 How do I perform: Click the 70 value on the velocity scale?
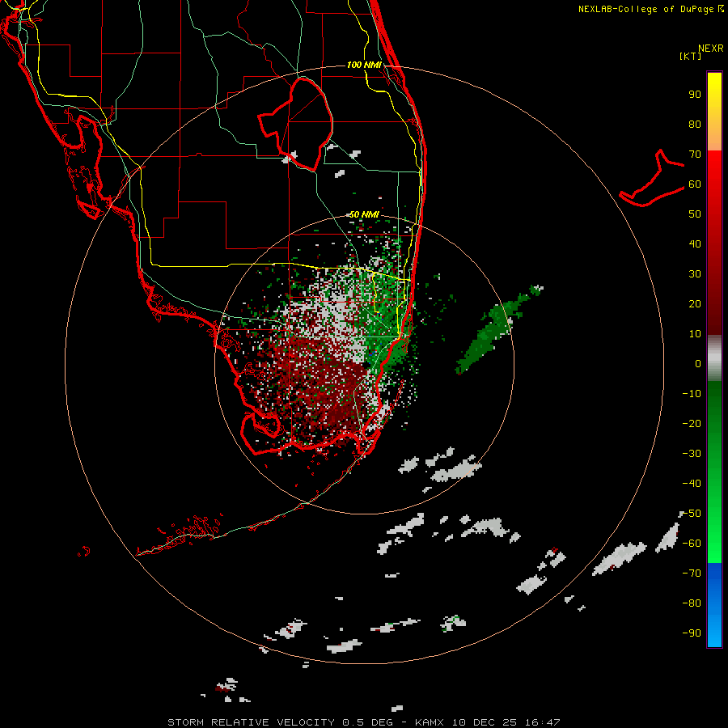click(x=695, y=154)
